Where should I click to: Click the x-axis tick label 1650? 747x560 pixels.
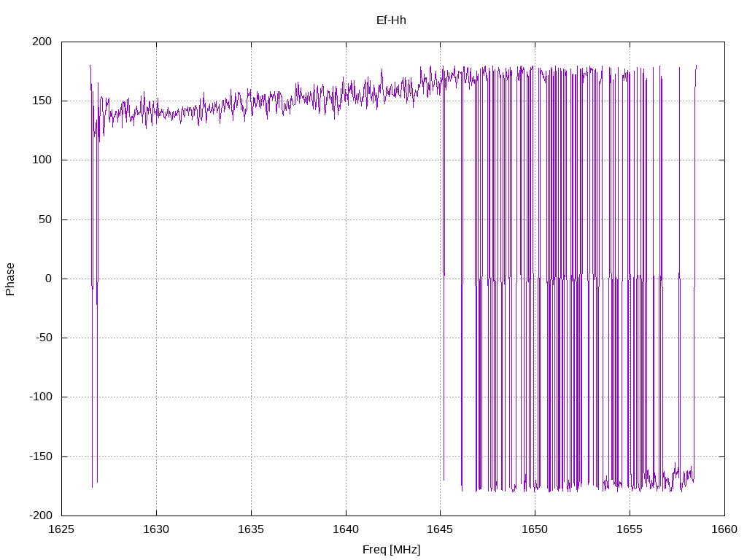535,529
